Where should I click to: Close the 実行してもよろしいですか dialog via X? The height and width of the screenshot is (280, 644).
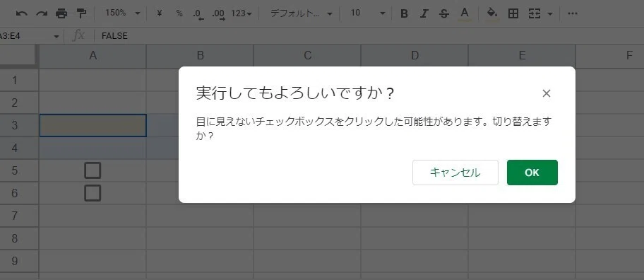tap(547, 94)
